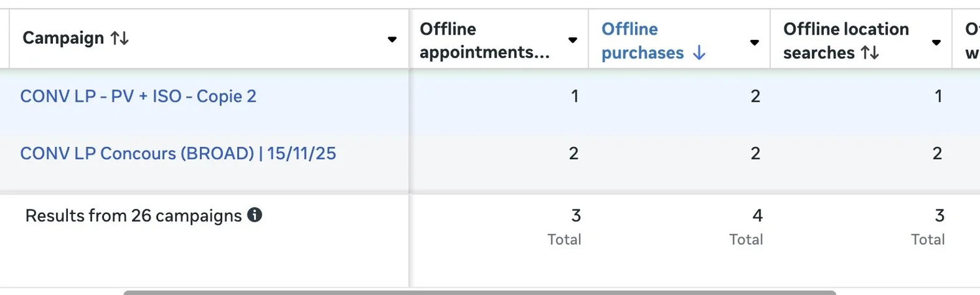Click the Offline purchases total of 4
980x295 pixels.
pos(757,215)
